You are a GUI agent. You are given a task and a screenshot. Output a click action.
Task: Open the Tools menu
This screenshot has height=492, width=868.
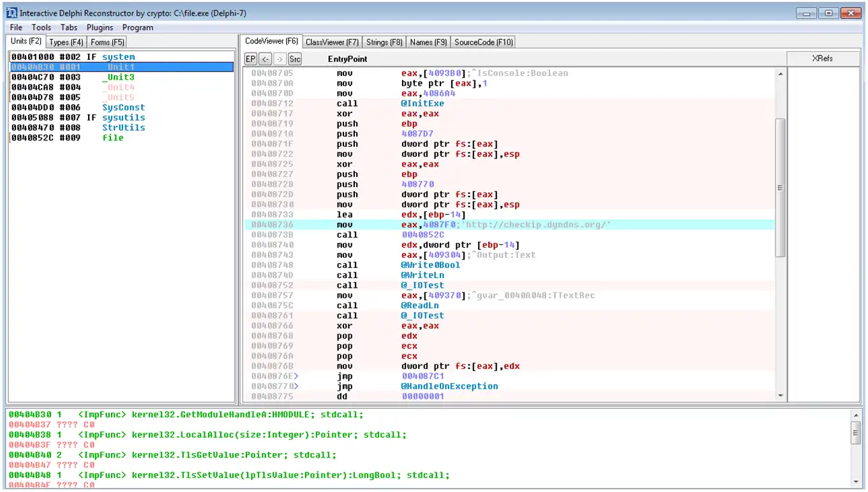[x=41, y=27]
